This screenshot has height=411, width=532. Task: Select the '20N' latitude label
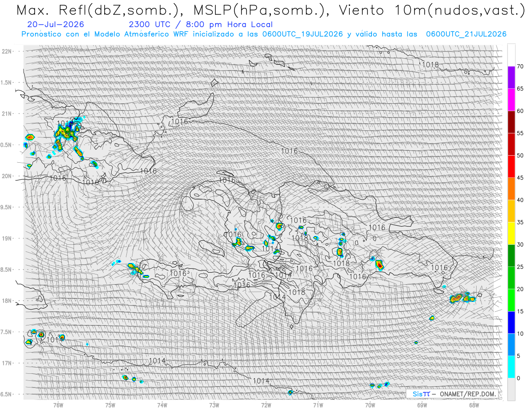6,176
